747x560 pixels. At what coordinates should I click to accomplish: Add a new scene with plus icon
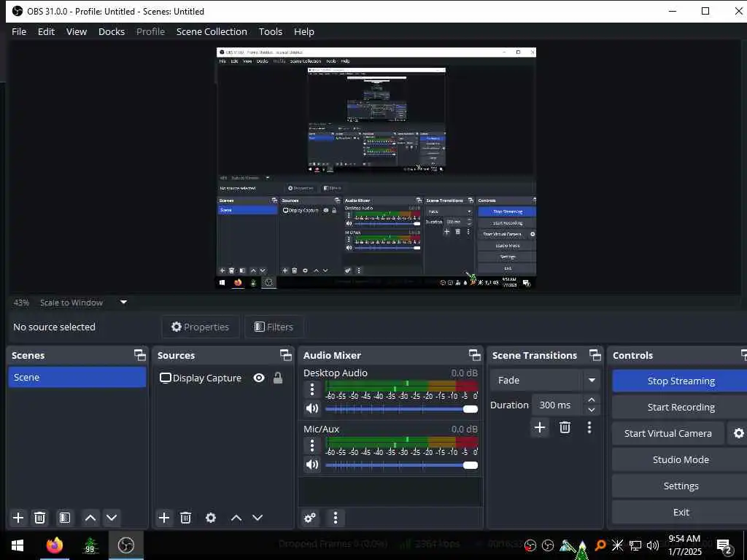point(18,518)
